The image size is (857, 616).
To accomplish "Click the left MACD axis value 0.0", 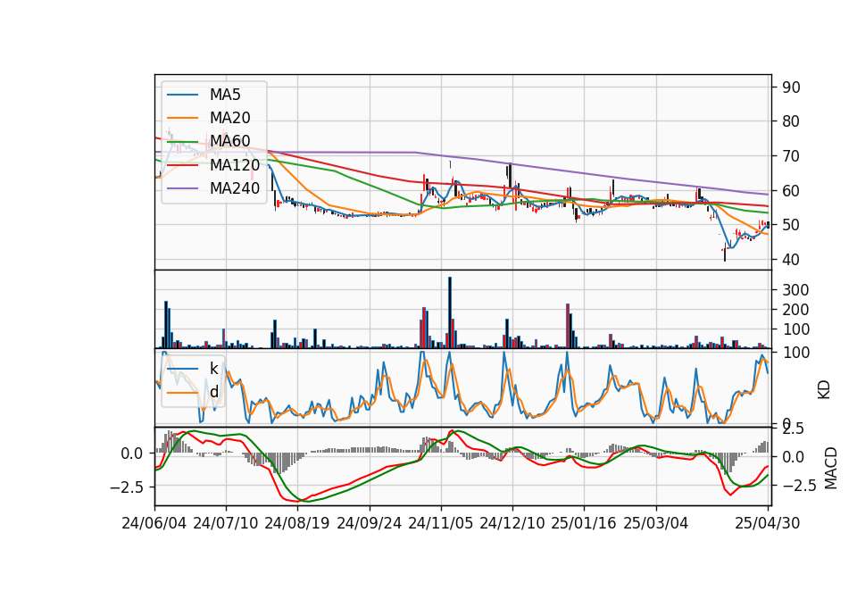I will click(x=132, y=454).
